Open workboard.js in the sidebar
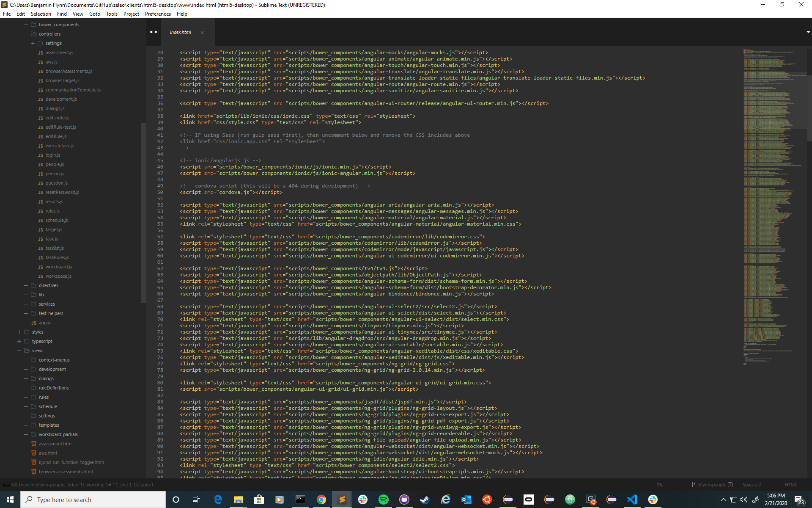Screen dimensions: 812x508 click(59, 267)
